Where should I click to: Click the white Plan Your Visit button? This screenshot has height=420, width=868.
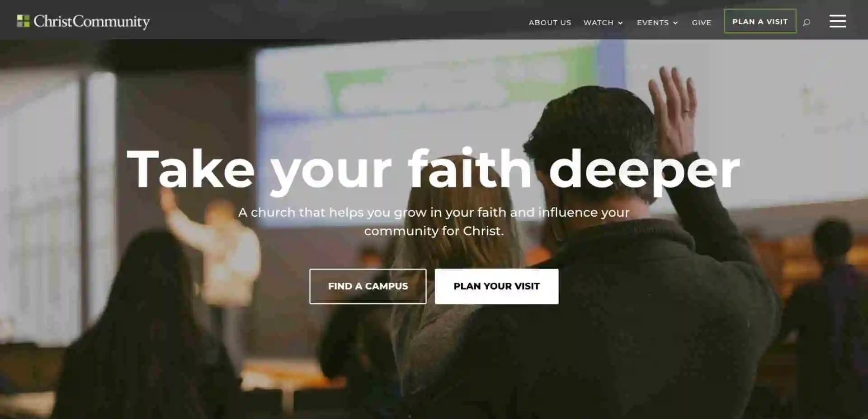[x=496, y=286]
